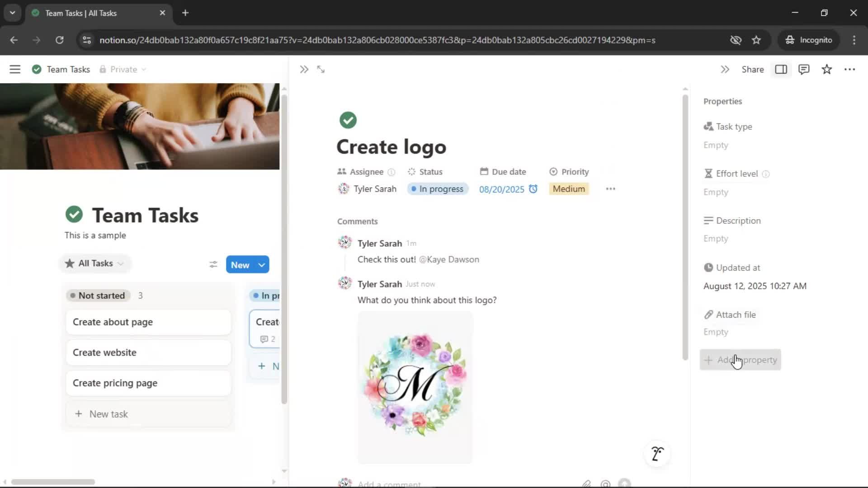Open the Create logo board card

(265, 328)
